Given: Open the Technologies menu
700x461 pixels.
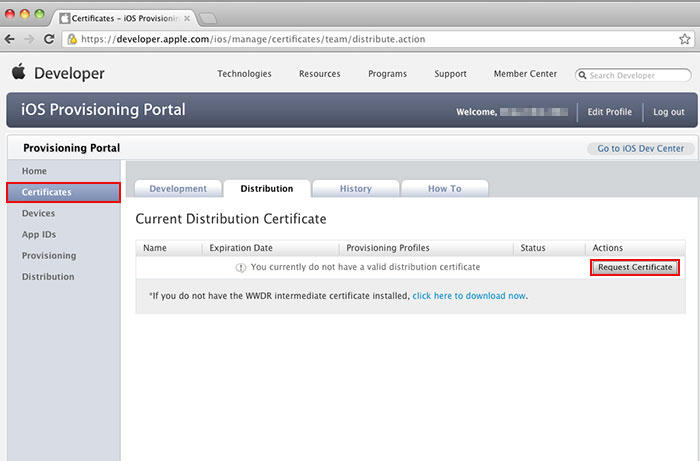Looking at the screenshot, I should point(244,74).
